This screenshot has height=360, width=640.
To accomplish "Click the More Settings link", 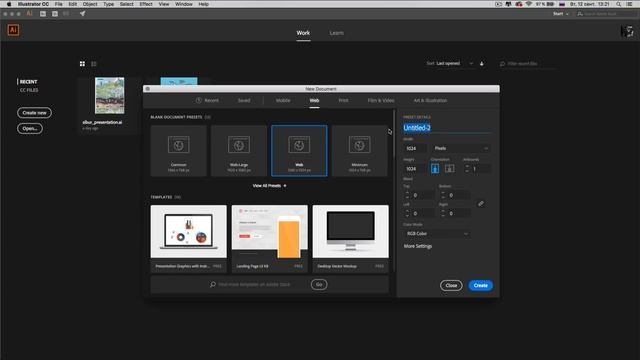I will click(418, 246).
